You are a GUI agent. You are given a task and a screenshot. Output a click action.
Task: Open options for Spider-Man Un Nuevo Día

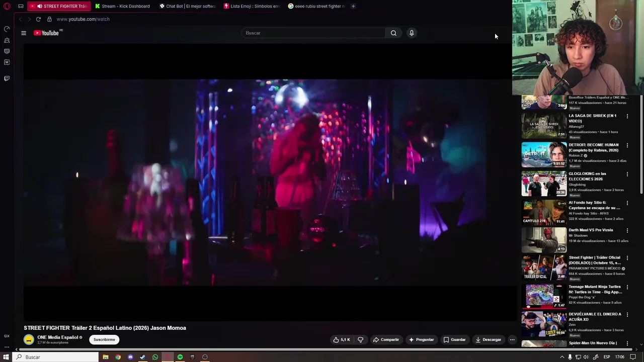tap(627, 343)
